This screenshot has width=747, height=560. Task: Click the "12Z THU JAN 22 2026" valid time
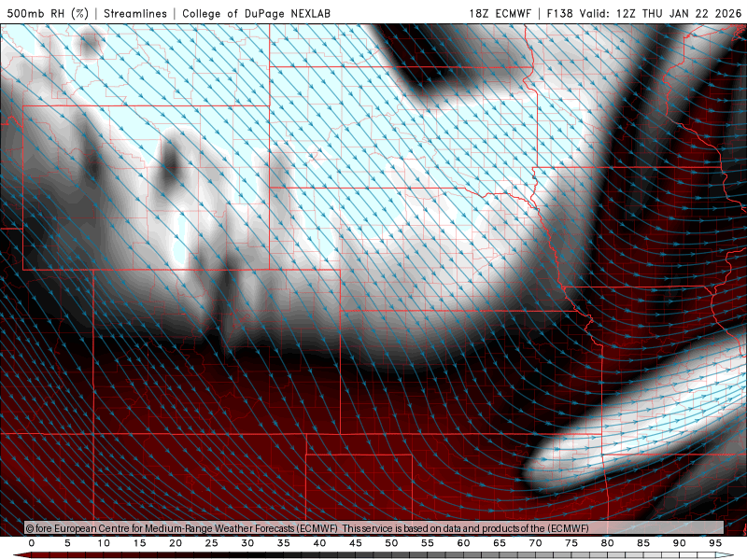[679, 13]
